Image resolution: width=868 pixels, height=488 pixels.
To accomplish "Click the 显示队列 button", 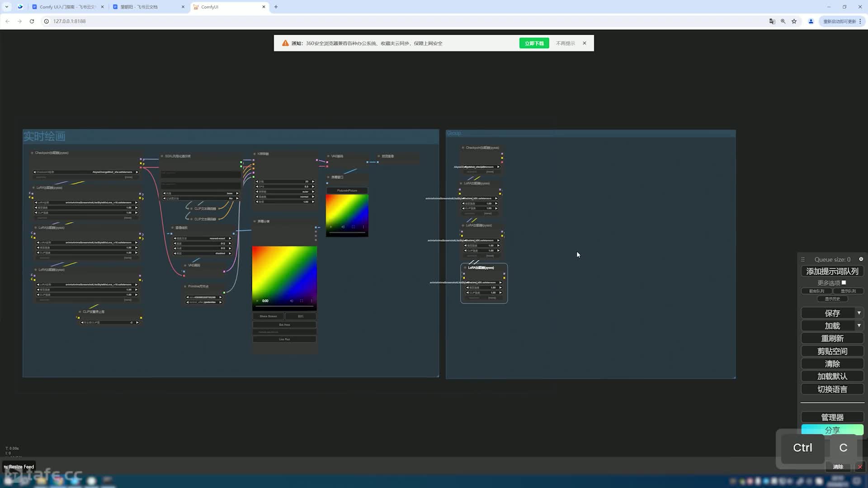I will point(848,291).
